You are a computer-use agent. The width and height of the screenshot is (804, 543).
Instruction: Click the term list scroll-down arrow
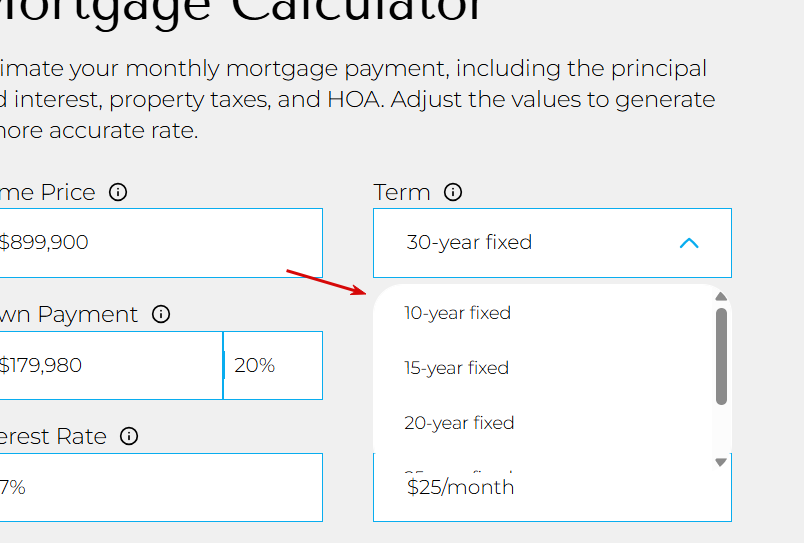click(721, 462)
